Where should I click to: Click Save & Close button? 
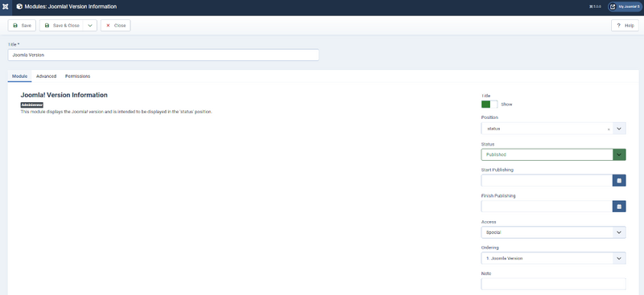pos(62,26)
